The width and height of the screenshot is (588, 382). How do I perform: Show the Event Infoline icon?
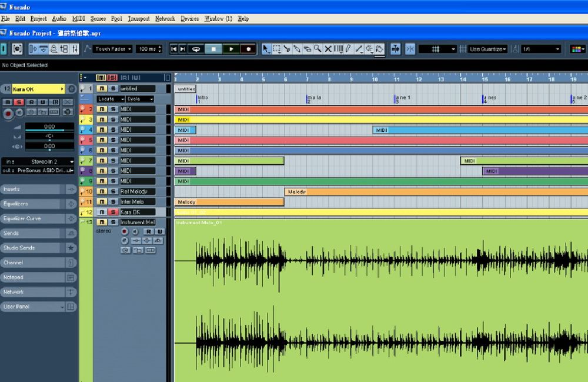pyautogui.click(x=44, y=49)
